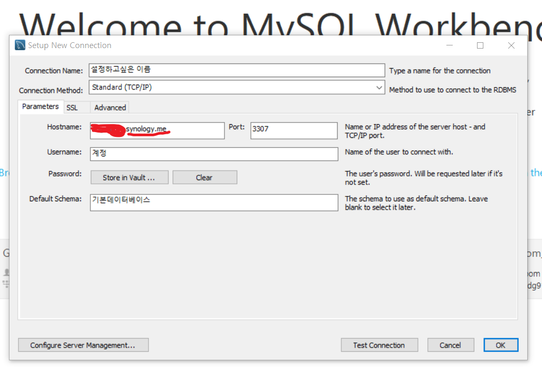Image resolution: width=542 pixels, height=392 pixels.
Task: Open the Connection Method dropdown
Action: (x=237, y=88)
